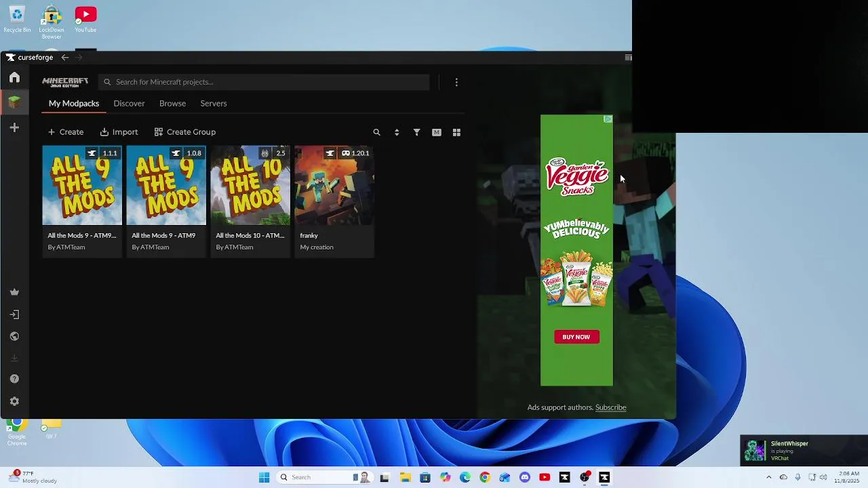Click the "My creation" label under franky
Image resolution: width=868 pixels, height=488 pixels.
coord(317,247)
